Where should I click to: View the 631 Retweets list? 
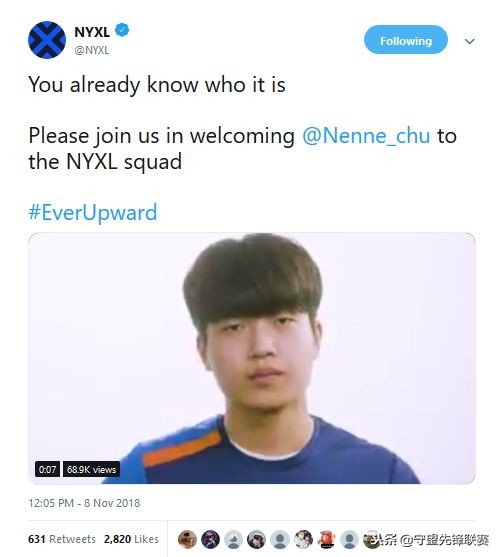point(62,539)
